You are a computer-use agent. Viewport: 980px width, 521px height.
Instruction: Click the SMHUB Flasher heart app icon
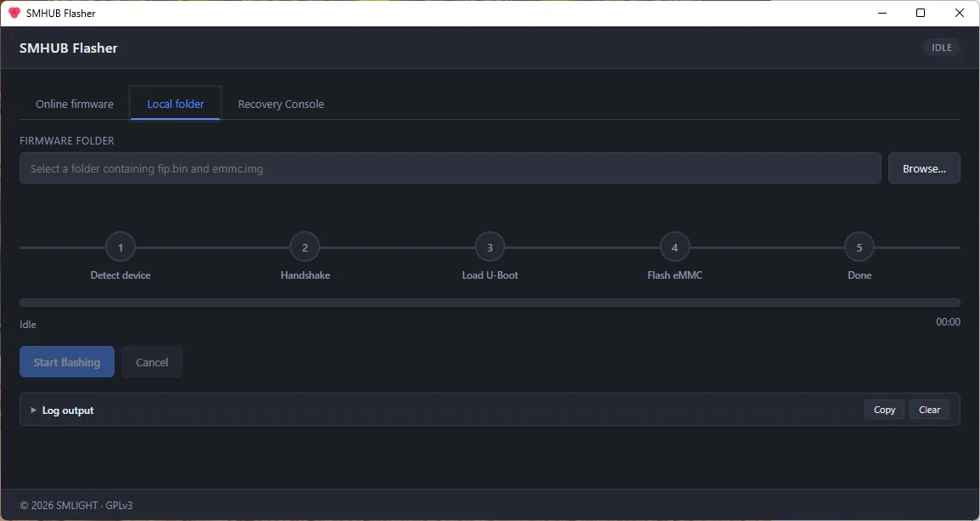pos(14,13)
